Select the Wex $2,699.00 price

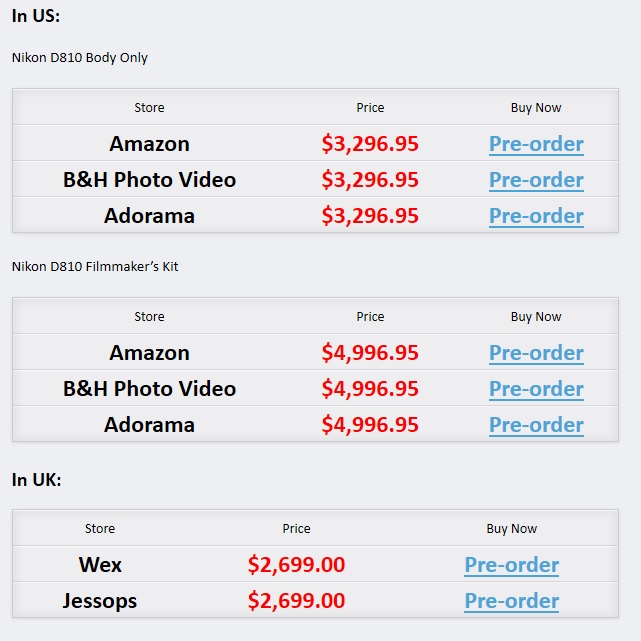click(x=296, y=565)
